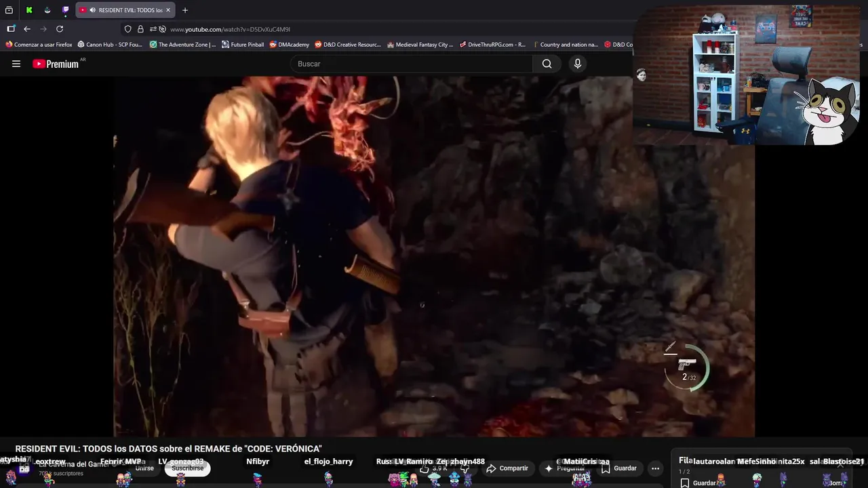
Task: Select the RESIDENT EVIL YouTube tab
Action: coord(125,10)
